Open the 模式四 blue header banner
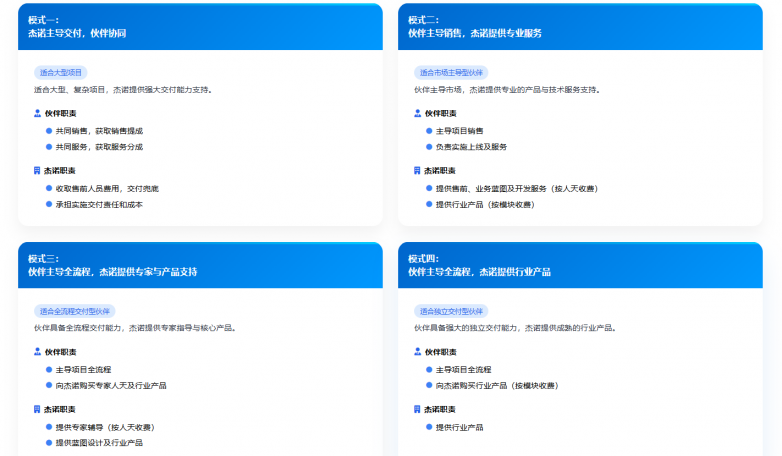This screenshot has height=456, width=782. pos(580,265)
